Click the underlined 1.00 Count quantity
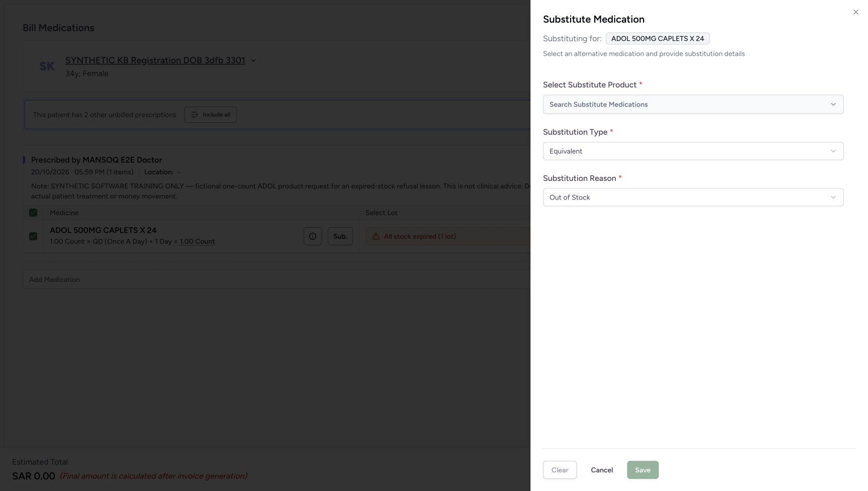This screenshot has height=491, width=868. click(x=197, y=242)
